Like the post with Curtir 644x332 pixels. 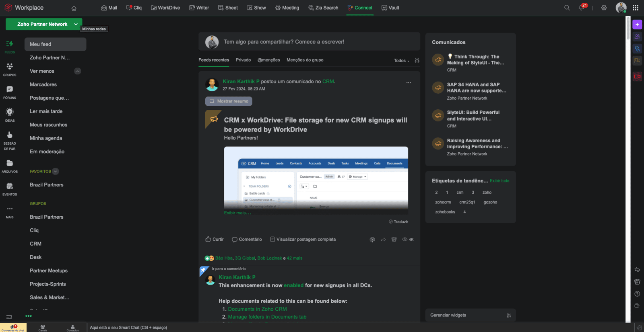tap(215, 239)
